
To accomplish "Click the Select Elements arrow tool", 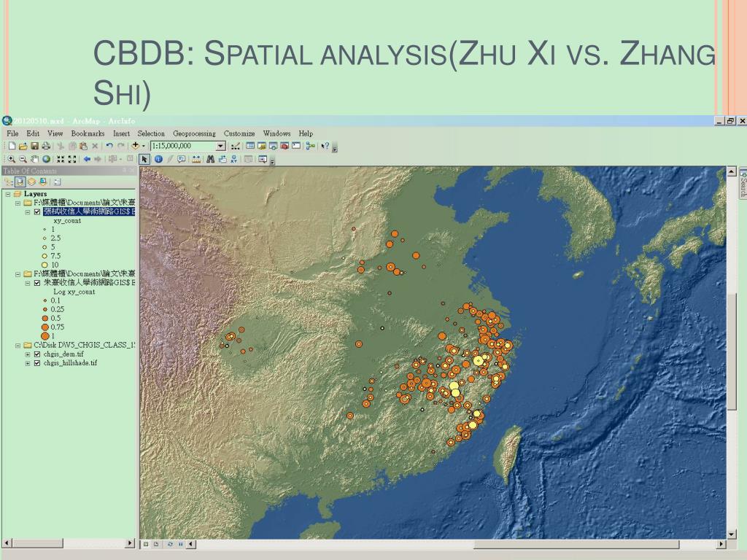I will pos(145,159).
